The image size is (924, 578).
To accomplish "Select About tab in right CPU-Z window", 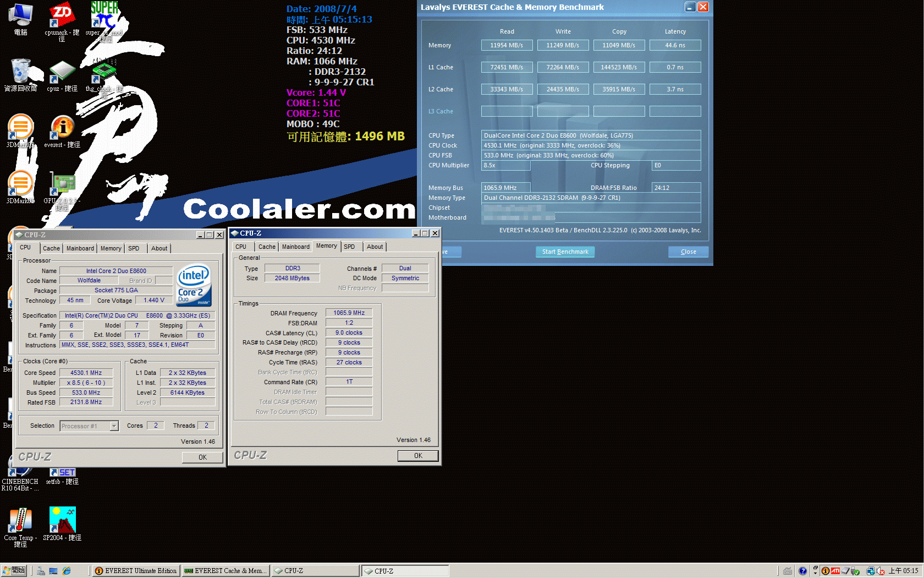I will click(375, 247).
